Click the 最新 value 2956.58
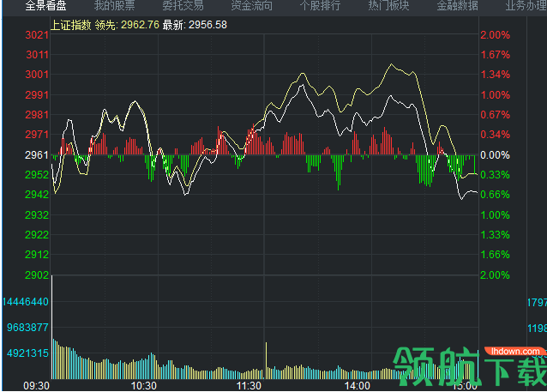The image size is (547, 392). pyautogui.click(x=208, y=25)
